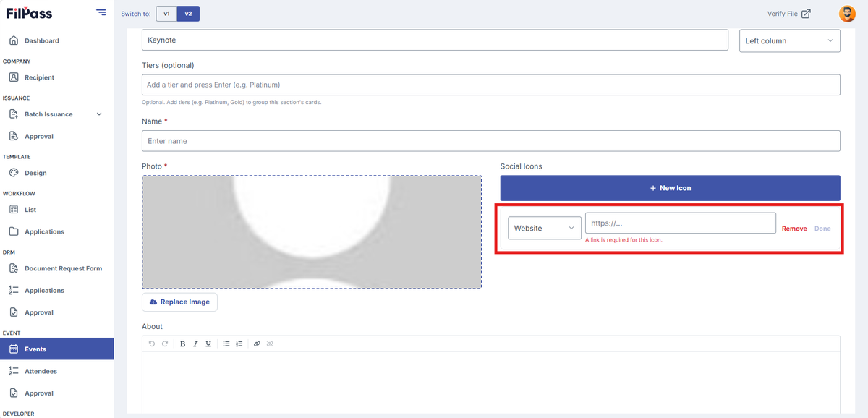Edit the Keynote section title field
The height and width of the screenshot is (418, 868).
pyautogui.click(x=435, y=40)
